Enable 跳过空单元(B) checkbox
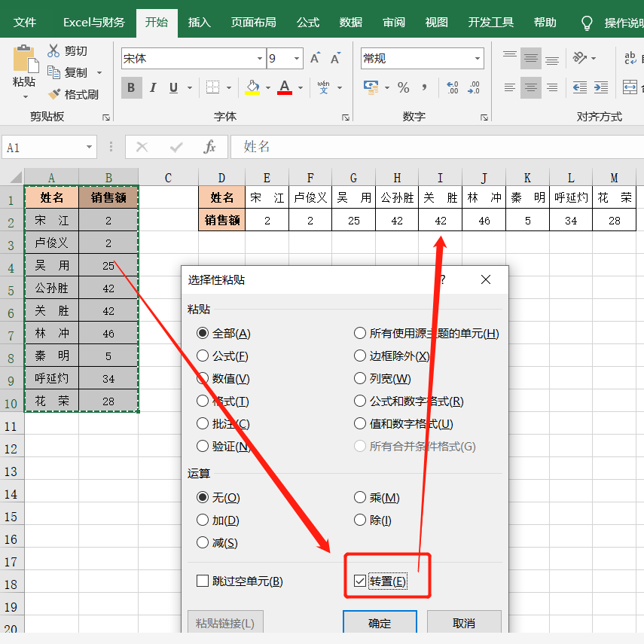 click(203, 581)
